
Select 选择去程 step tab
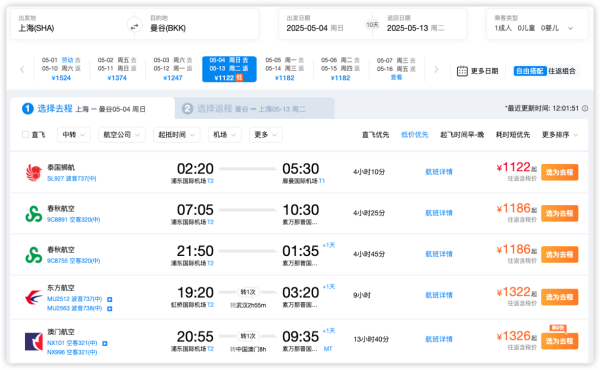pos(92,109)
